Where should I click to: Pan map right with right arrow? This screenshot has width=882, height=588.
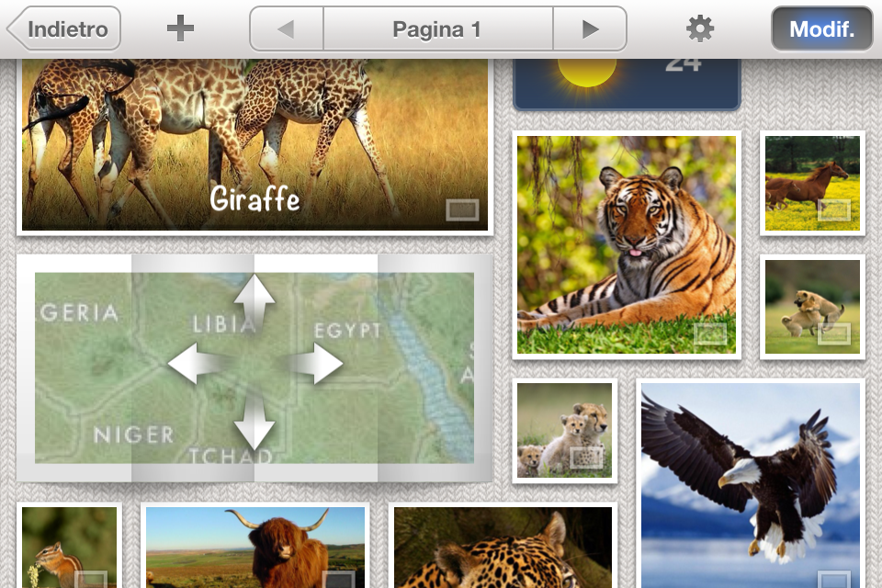[315, 364]
